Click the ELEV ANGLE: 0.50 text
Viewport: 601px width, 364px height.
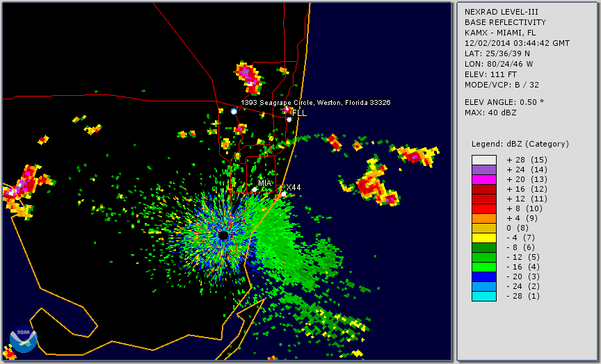504,102
